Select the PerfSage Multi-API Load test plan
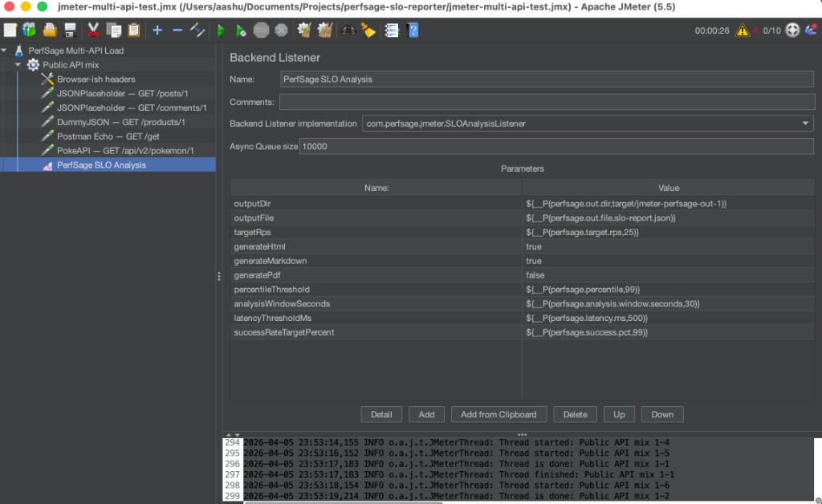 (76, 51)
